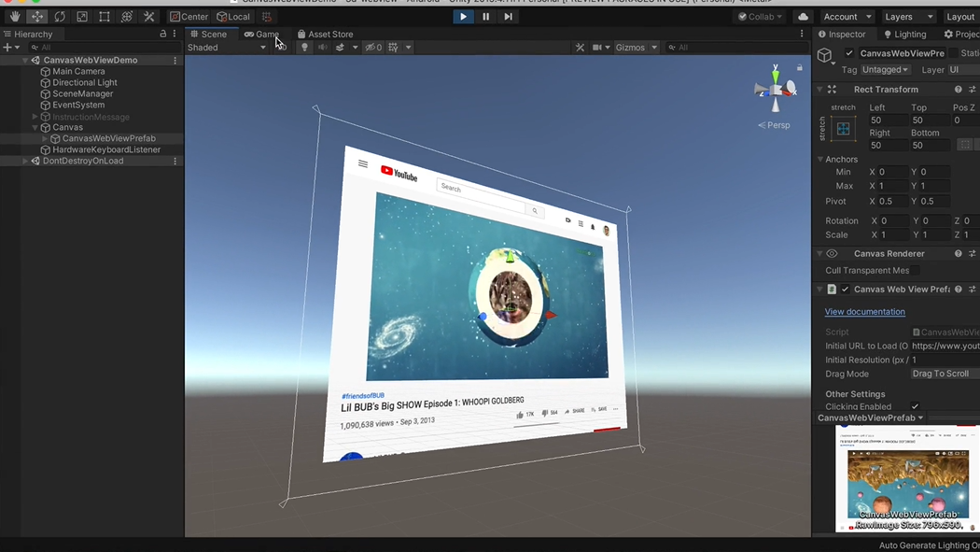Open the object icon picker in the Inspector
Image resolution: width=980 pixels, height=552 pixels.
pos(826,56)
